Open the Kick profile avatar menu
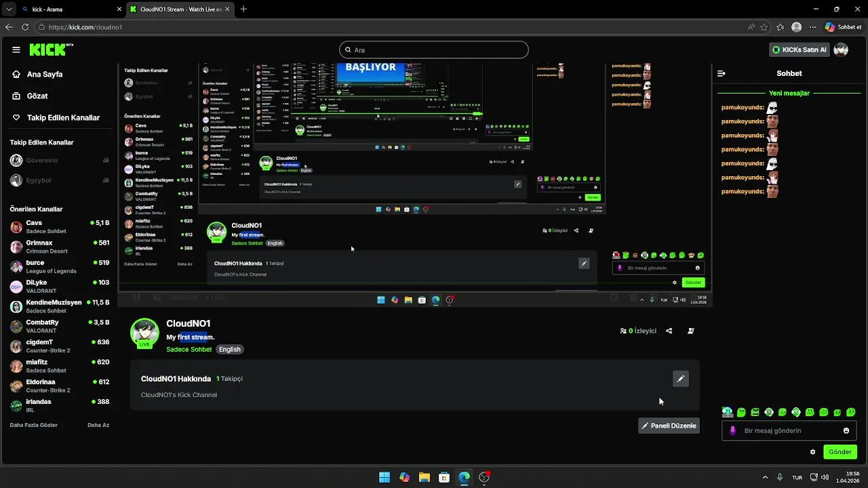The image size is (868, 488). click(x=841, y=49)
